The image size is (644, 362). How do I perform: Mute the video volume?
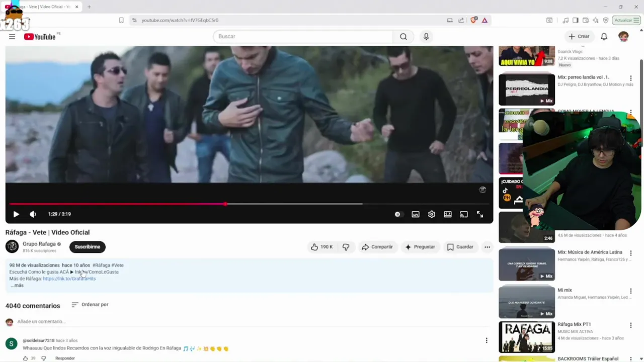pos(33,214)
